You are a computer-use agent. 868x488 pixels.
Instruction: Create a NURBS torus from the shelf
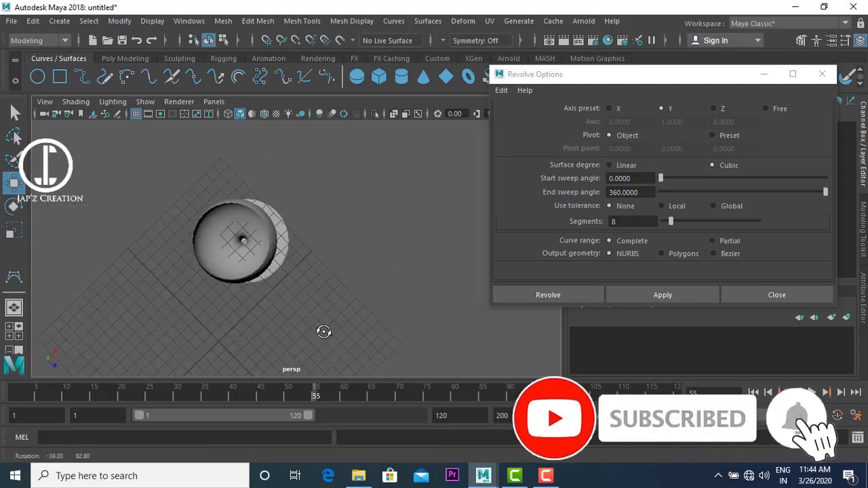pos(469,77)
